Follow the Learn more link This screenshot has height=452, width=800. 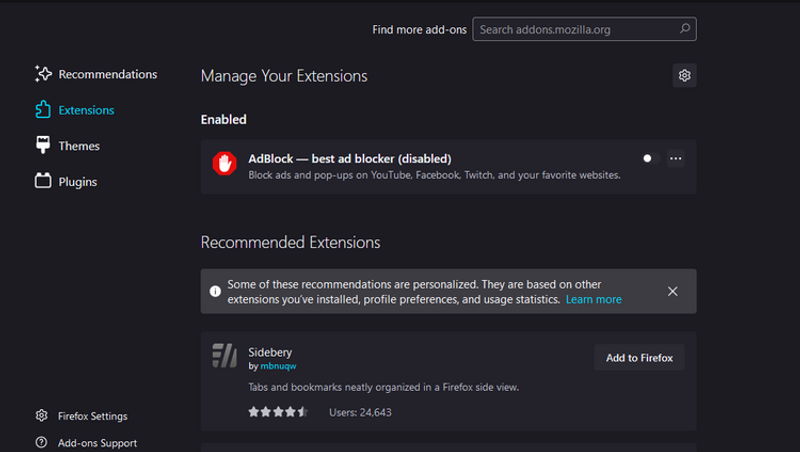coord(593,299)
